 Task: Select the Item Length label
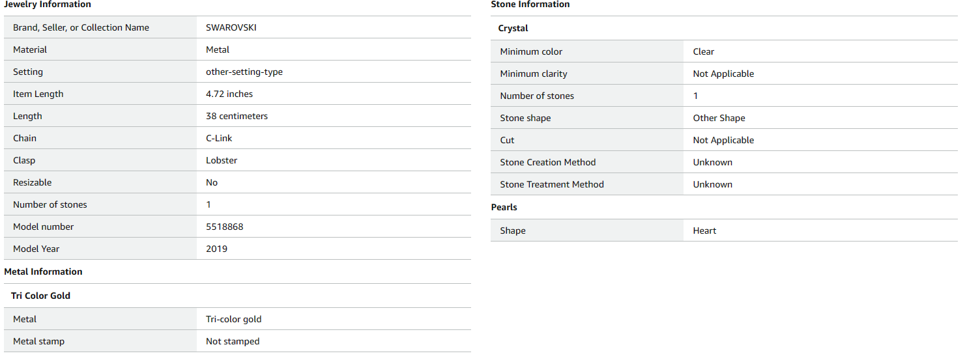pos(38,94)
